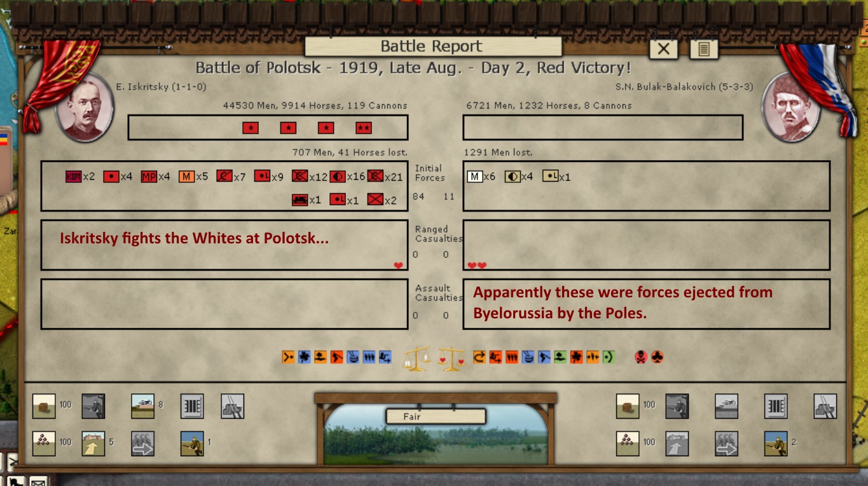The width and height of the screenshot is (868, 486).
Task: Click the two-star general rank icon
Action: pos(364,128)
